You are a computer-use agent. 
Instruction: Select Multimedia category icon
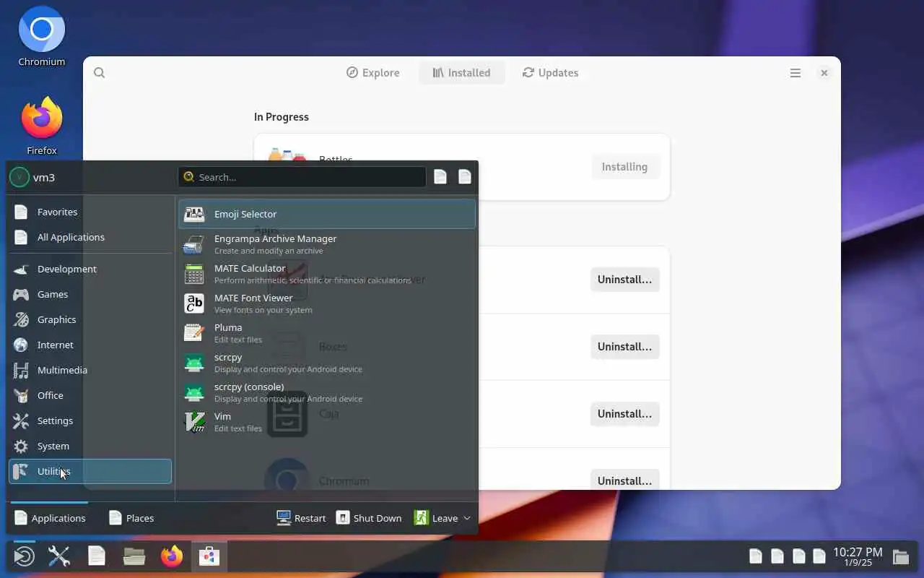click(x=21, y=370)
